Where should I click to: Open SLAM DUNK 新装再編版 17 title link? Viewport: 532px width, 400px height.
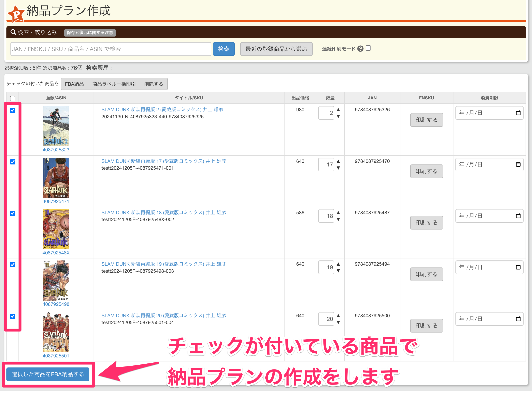click(164, 161)
